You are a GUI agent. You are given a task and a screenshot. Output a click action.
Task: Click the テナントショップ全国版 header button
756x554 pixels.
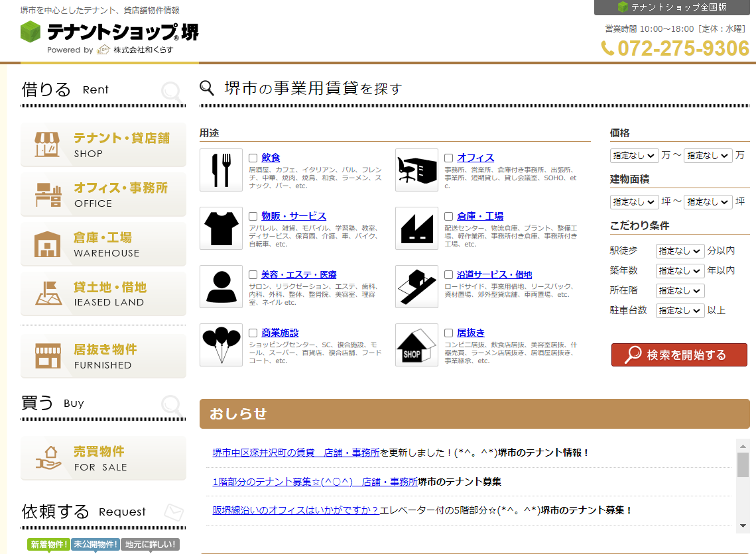675,7
